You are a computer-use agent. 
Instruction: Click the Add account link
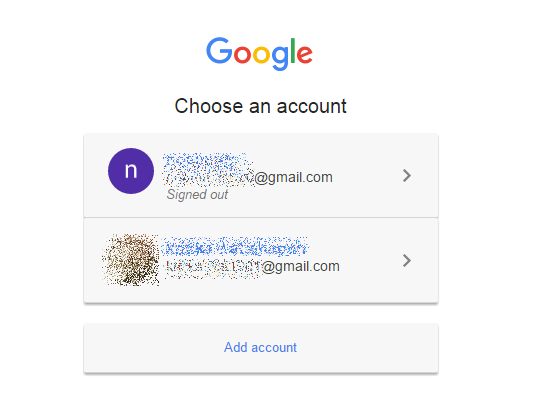coord(260,347)
